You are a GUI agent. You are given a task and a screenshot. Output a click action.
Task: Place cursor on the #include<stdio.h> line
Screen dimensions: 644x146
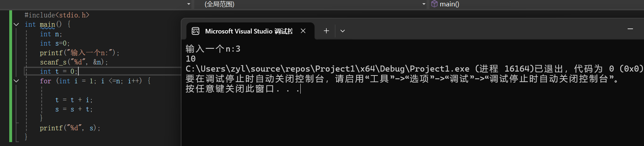click(57, 15)
